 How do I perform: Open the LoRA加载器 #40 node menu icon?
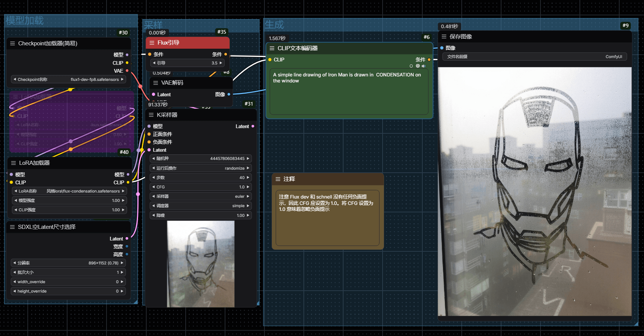(x=14, y=163)
